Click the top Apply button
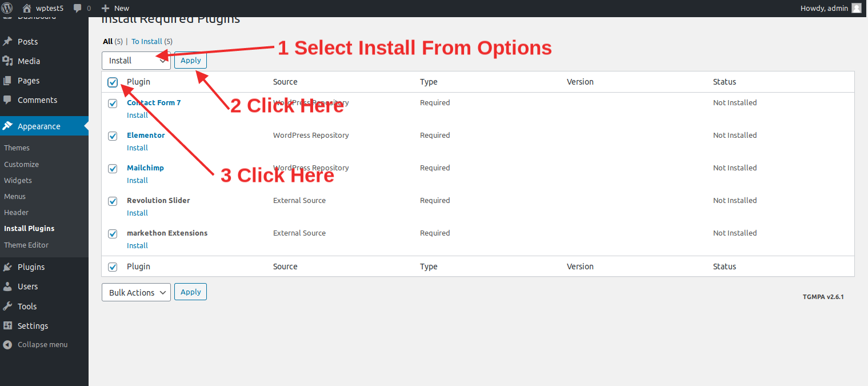The width and height of the screenshot is (868, 386). [x=190, y=60]
